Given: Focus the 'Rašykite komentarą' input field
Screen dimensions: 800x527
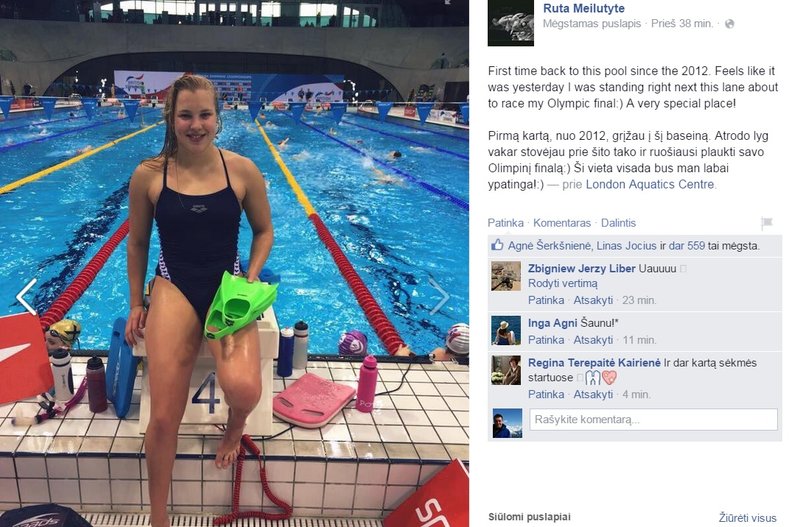Looking at the screenshot, I should click(x=653, y=420).
